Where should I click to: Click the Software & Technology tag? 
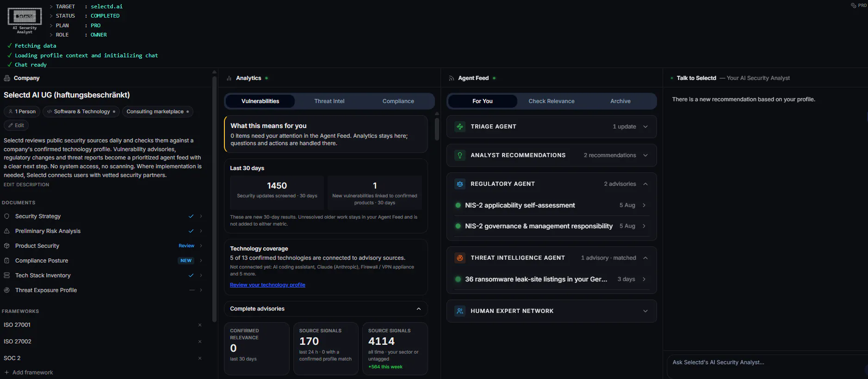pyautogui.click(x=81, y=111)
